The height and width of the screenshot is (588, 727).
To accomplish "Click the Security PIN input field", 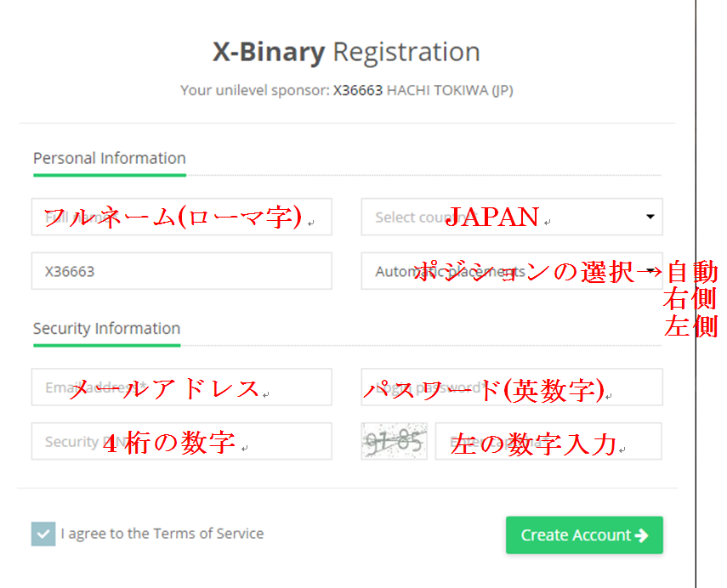I will [182, 441].
